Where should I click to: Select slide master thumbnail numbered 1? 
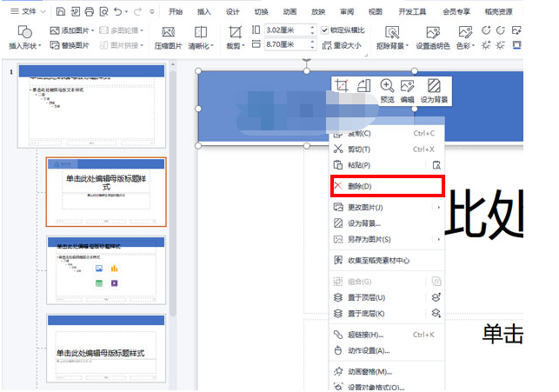91,106
